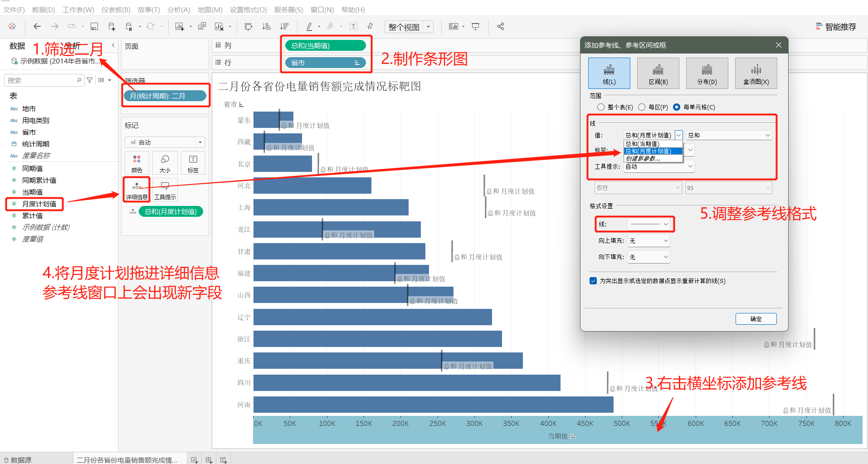Viewport: 868px width, 464px height.
Task: Click the Tableau logo start icon
Action: click(12, 26)
